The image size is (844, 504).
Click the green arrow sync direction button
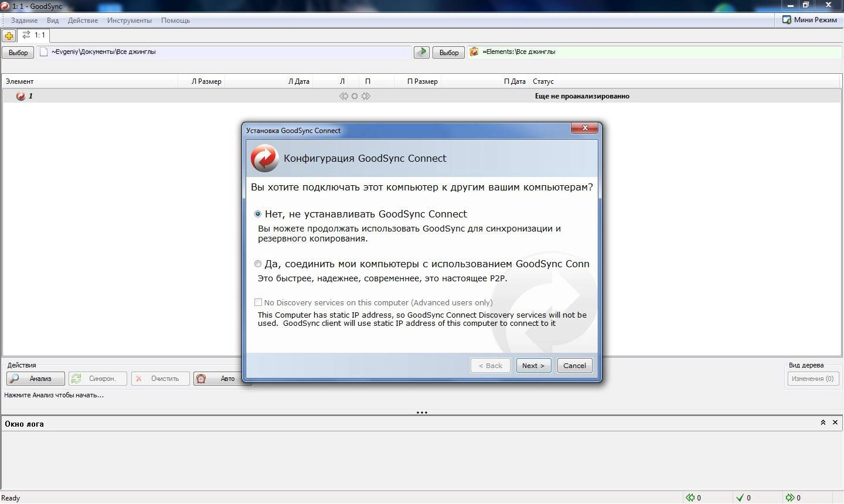421,52
